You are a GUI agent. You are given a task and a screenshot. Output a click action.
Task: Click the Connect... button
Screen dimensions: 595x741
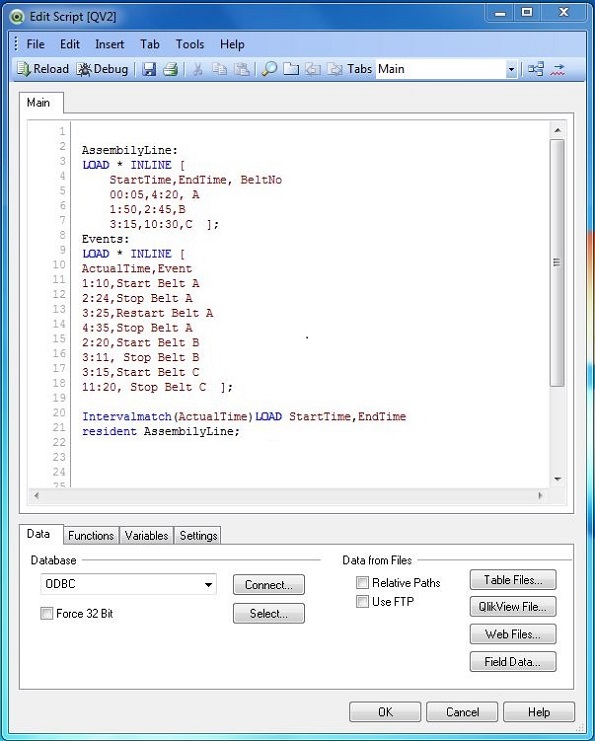(x=269, y=585)
